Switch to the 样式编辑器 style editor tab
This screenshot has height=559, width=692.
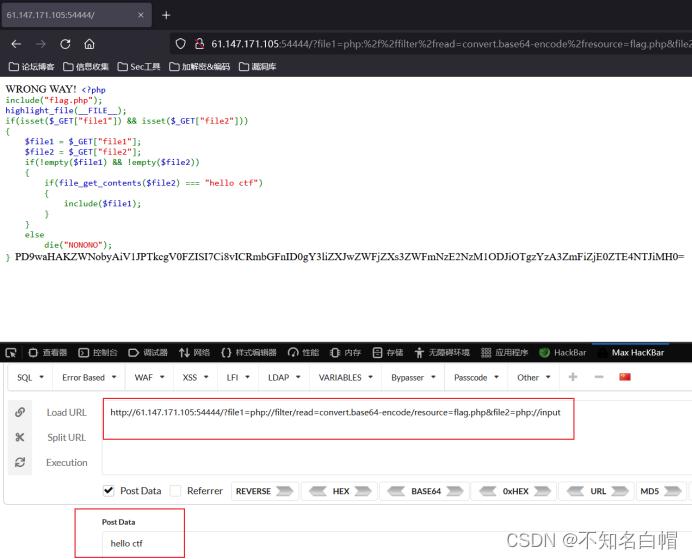[249, 353]
